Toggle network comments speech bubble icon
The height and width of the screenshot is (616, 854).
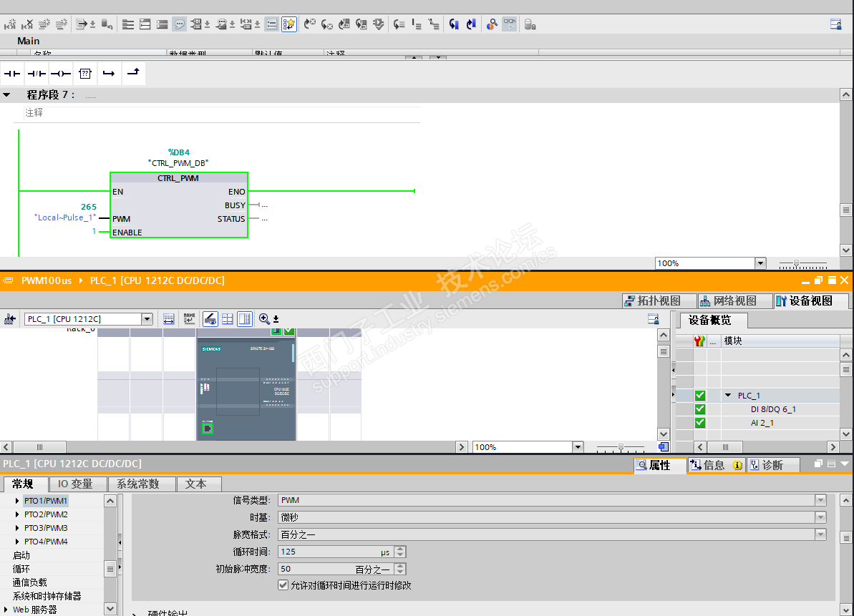tap(179, 24)
